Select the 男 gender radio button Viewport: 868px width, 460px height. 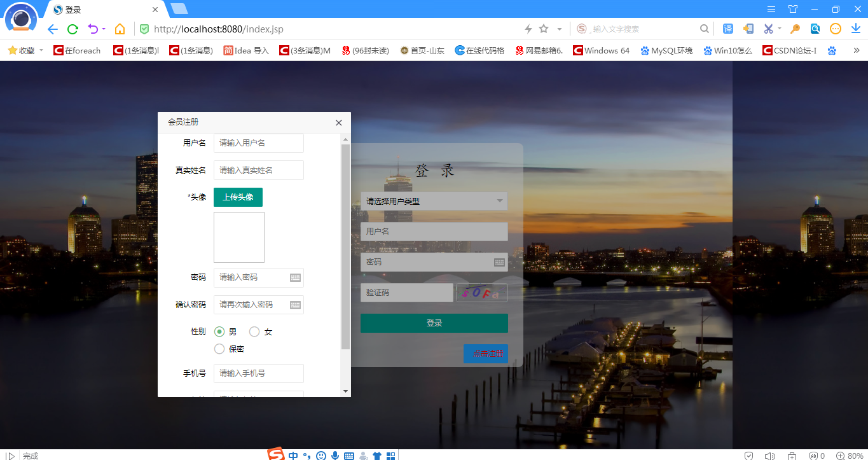click(x=219, y=331)
